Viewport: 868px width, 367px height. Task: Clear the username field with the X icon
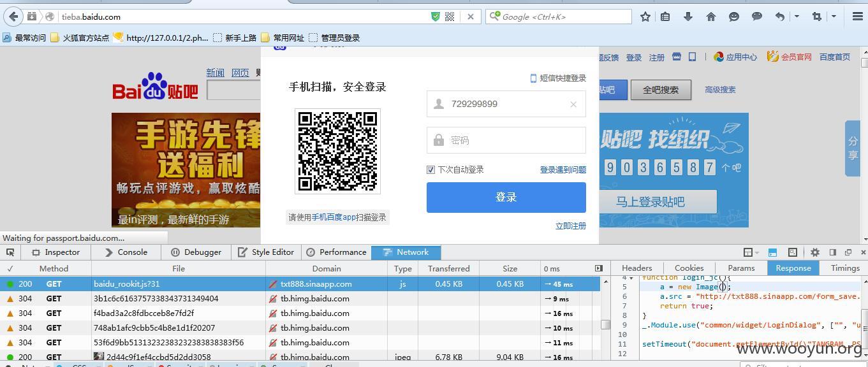573,104
